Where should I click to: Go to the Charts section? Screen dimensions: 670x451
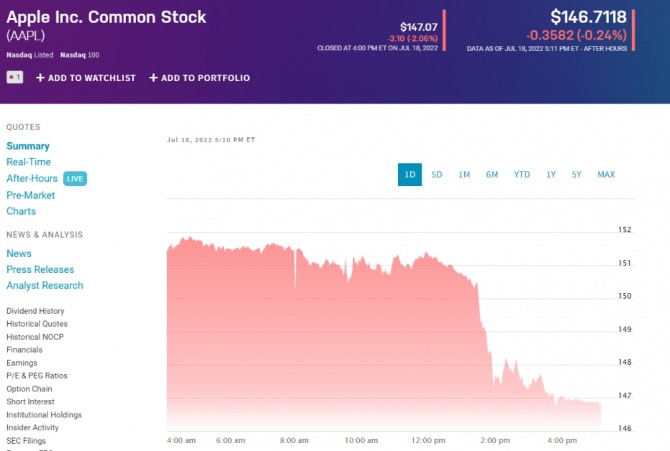[21, 211]
